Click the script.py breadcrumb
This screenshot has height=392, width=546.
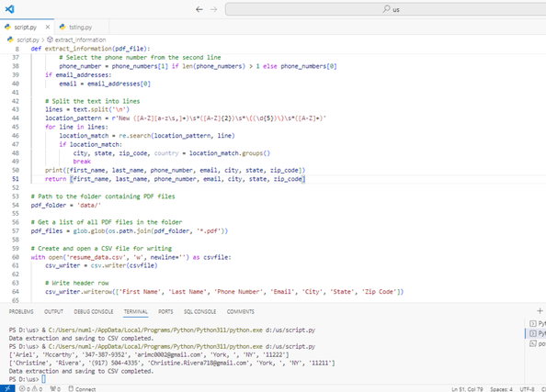[x=28, y=39]
